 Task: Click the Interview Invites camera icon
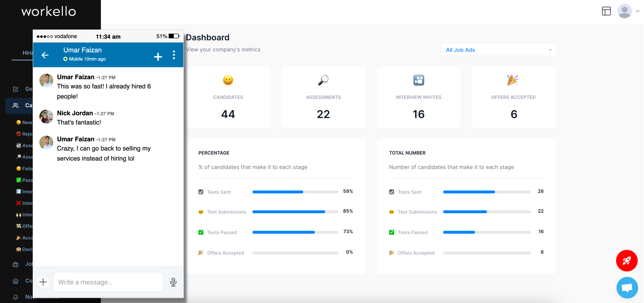pyautogui.click(x=419, y=80)
